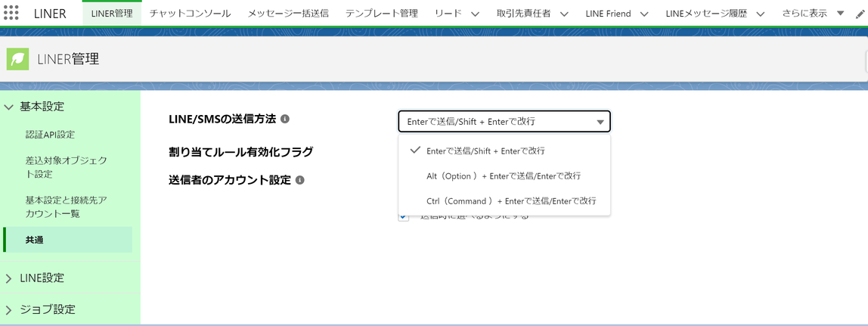Image resolution: width=868 pixels, height=326 pixels.
Task: Toggle the 送信時に選べるようにする checkbox
Action: (x=404, y=216)
